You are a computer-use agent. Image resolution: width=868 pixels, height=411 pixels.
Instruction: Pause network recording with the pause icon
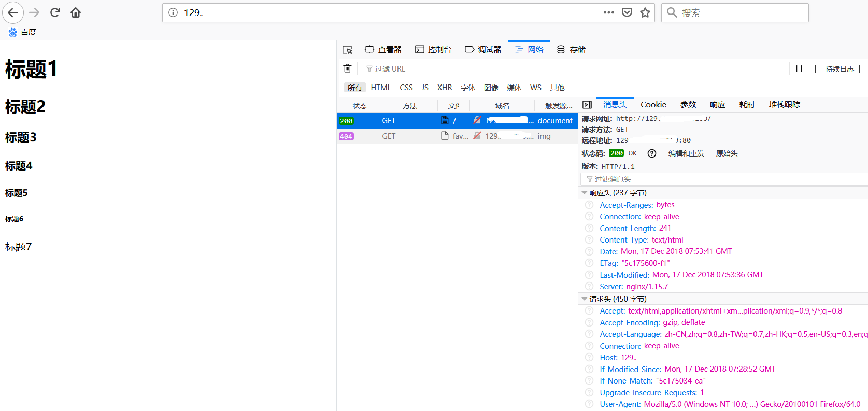click(799, 68)
